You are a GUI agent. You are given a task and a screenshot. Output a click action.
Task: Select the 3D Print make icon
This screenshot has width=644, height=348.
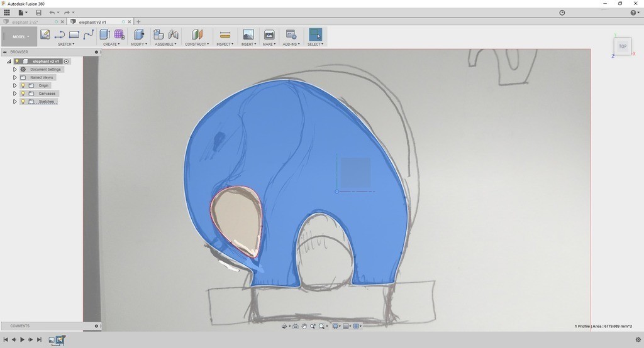(269, 35)
